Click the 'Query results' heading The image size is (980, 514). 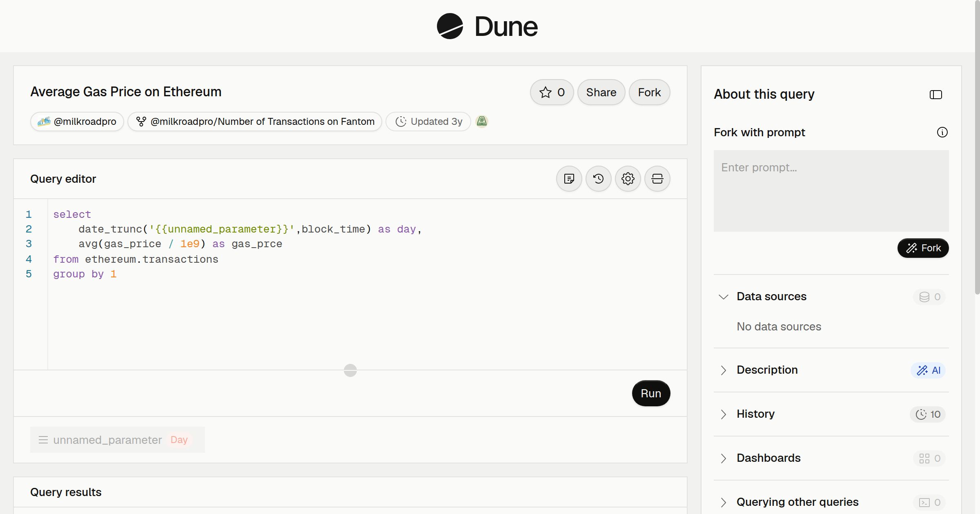point(66,492)
